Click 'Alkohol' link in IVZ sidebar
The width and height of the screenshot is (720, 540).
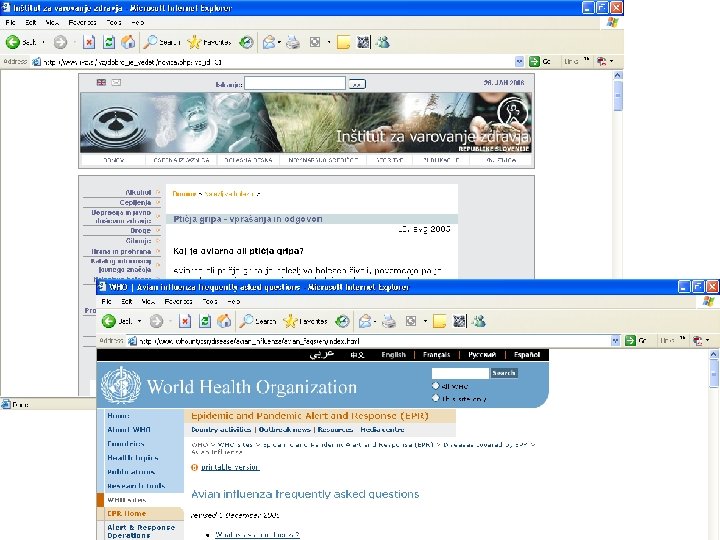pos(138,192)
